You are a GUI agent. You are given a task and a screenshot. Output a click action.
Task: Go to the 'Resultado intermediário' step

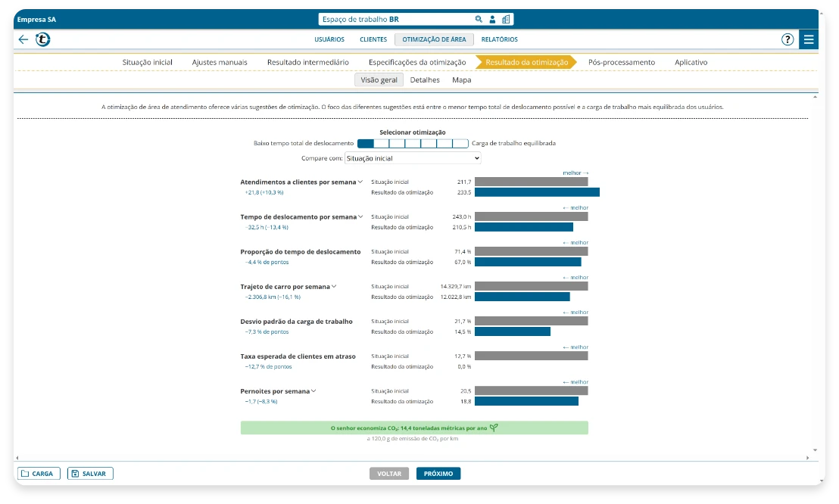click(307, 62)
